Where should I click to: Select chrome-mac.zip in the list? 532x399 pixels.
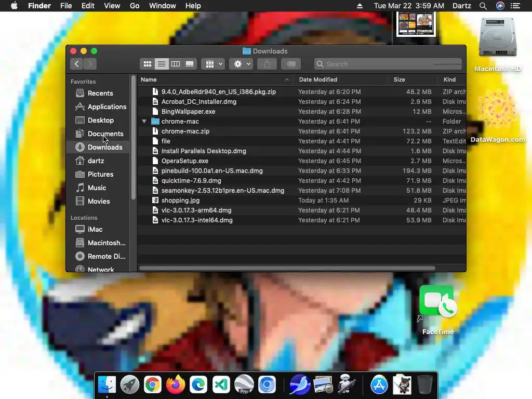[302, 131]
